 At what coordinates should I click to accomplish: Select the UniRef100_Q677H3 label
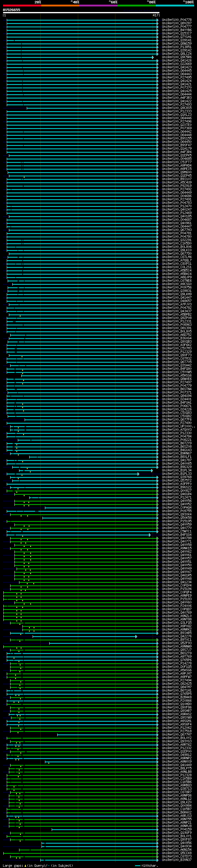(177, 230)
